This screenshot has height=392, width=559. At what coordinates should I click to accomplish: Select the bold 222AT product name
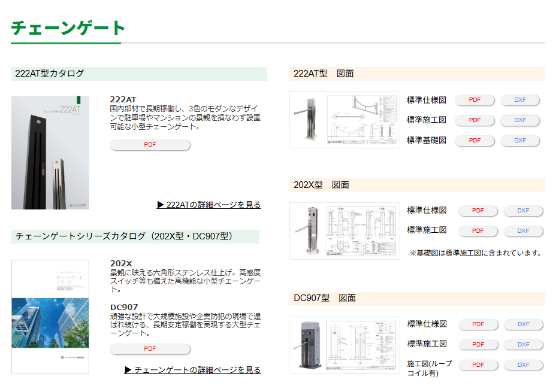pyautogui.click(x=123, y=100)
